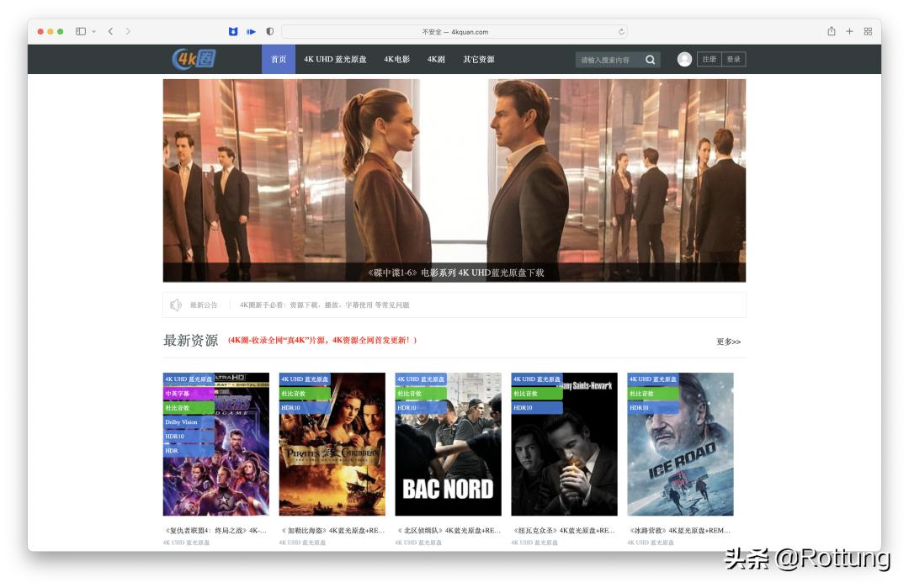
Task: Click the 《碟中谍1-6》 banner caption
Action: coord(455,273)
